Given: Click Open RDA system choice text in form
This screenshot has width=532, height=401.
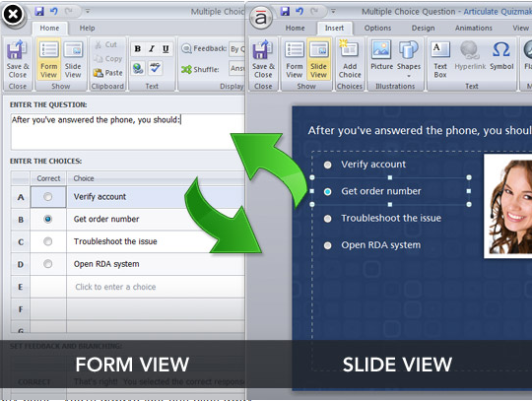Looking at the screenshot, I should (x=106, y=264).
